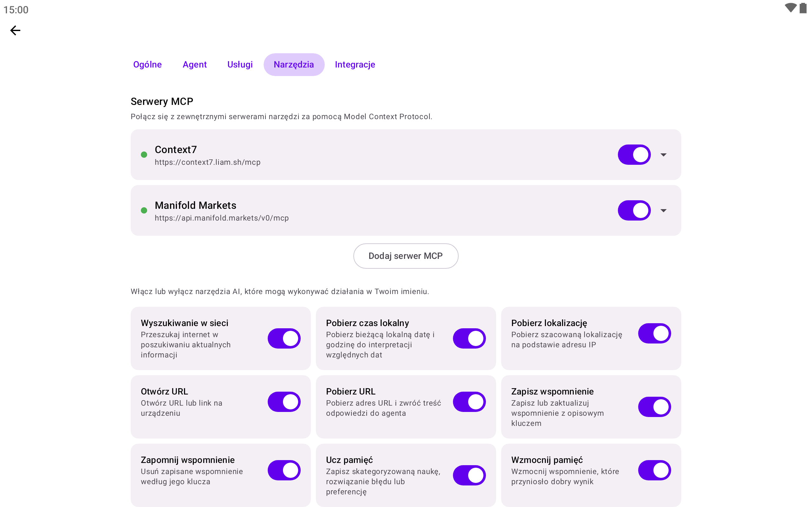This screenshot has width=812, height=507.
Task: Click Dodaj serwer MCP button
Action: point(406,256)
